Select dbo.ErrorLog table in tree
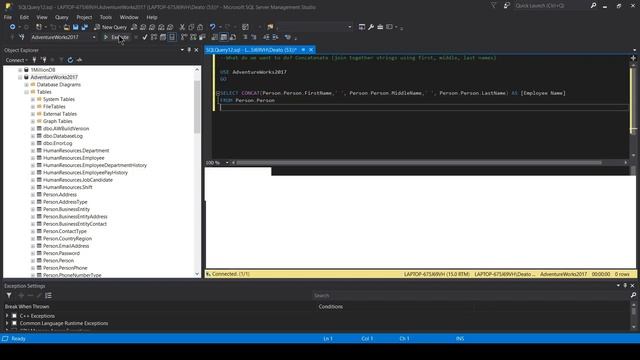The image size is (640, 360). pos(58,143)
